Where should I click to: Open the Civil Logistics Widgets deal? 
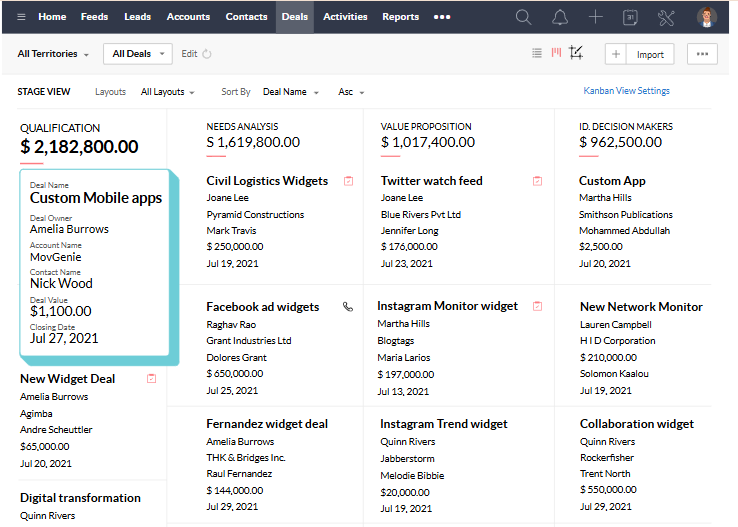[267, 181]
